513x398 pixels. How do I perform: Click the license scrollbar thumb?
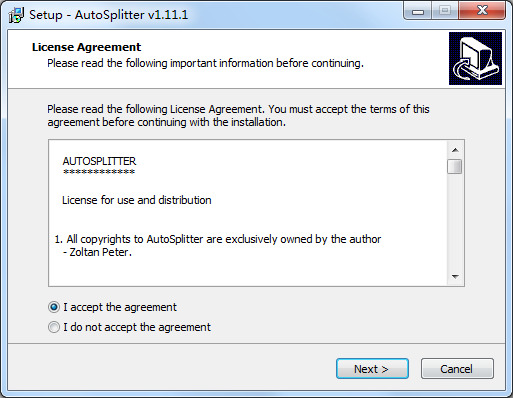(x=455, y=167)
